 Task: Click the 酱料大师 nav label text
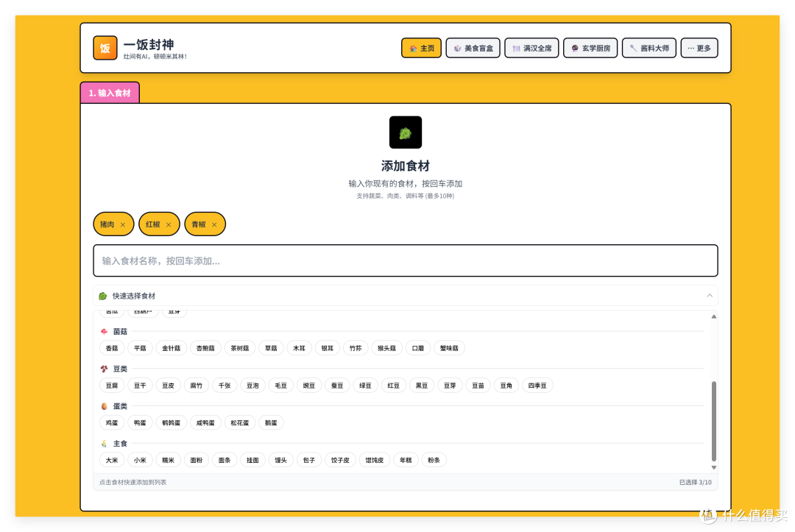pos(654,48)
